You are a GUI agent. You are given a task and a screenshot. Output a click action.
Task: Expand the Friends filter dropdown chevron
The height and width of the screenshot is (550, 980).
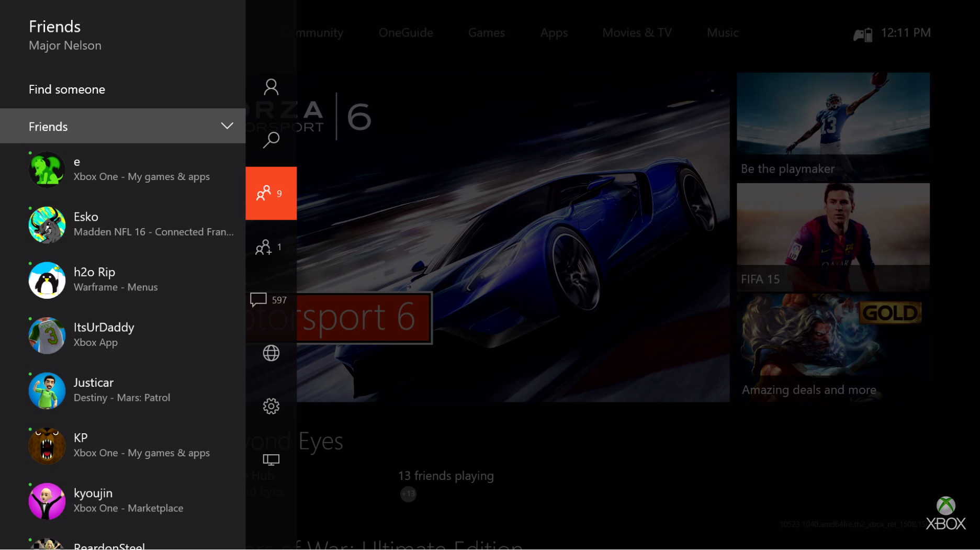227,126
